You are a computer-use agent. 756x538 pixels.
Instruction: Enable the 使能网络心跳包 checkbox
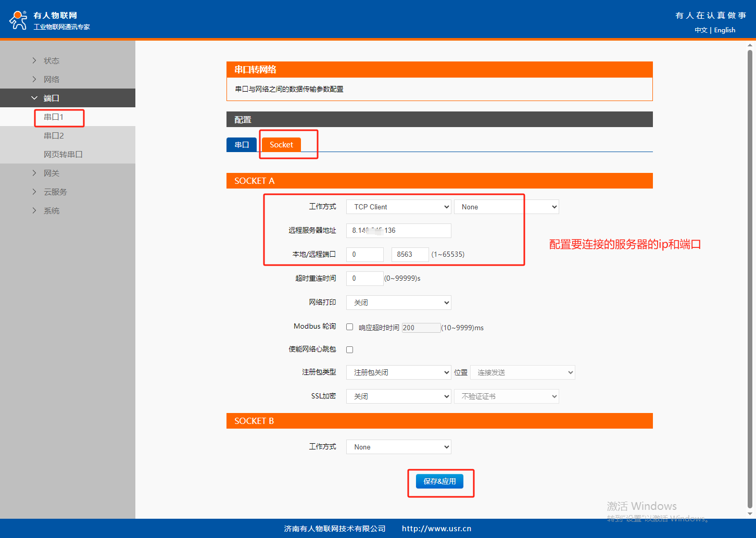pyautogui.click(x=350, y=349)
